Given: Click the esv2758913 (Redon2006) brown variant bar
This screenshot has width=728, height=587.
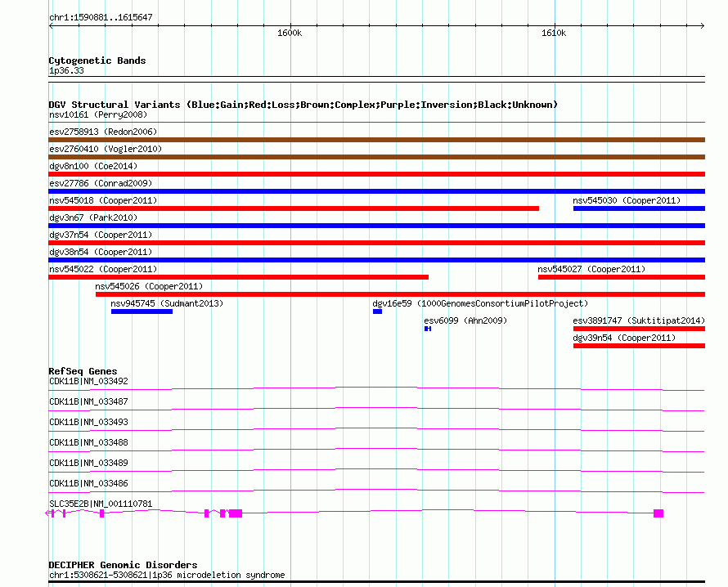Looking at the screenshot, I should (x=376, y=140).
